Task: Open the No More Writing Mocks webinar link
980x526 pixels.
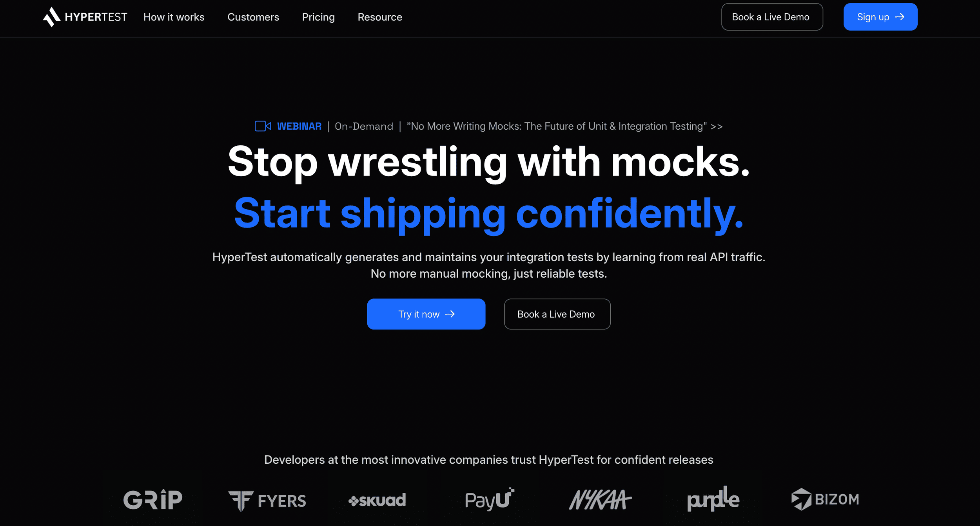Action: [x=564, y=126]
